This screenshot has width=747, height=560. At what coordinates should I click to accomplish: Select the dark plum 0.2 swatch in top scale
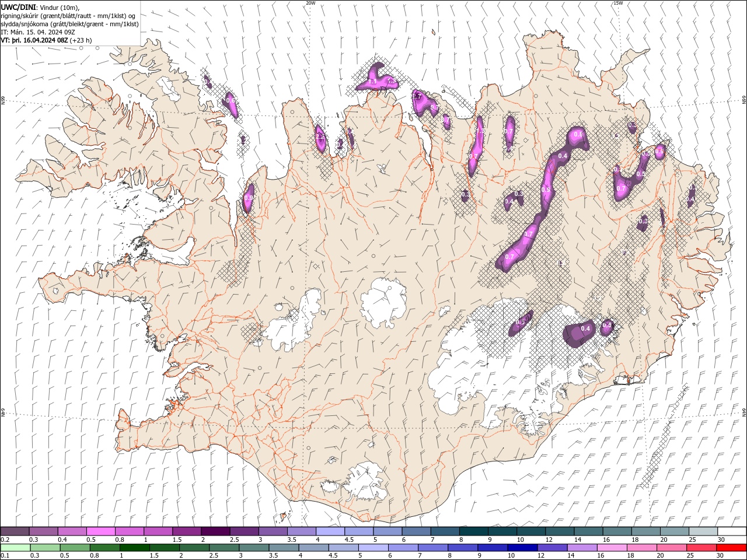click(x=15, y=531)
